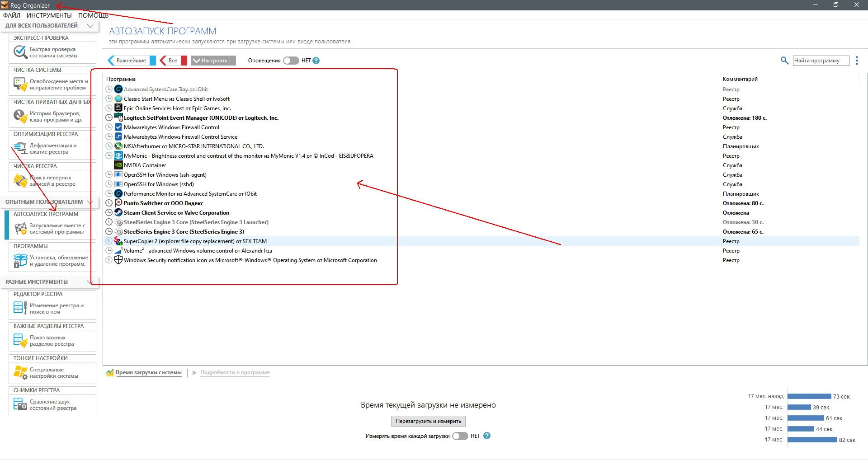The width and height of the screenshot is (868, 460).
Task: Open the registry editor icon
Action: click(20, 309)
